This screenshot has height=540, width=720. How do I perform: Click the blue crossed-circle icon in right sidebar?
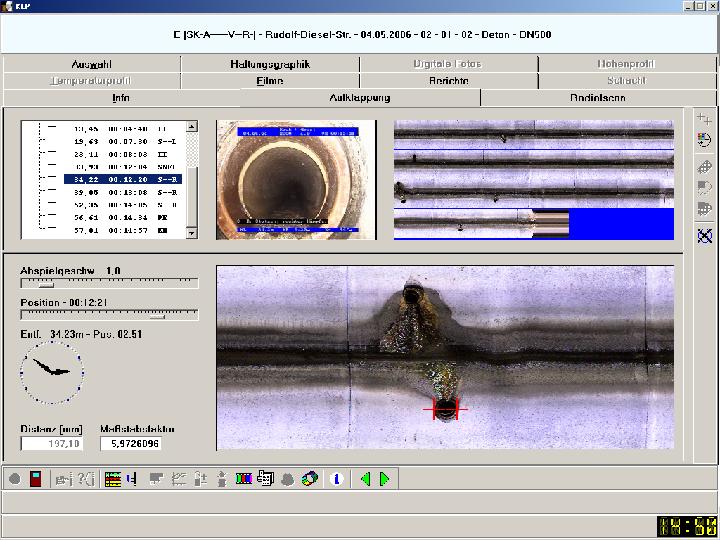click(704, 236)
